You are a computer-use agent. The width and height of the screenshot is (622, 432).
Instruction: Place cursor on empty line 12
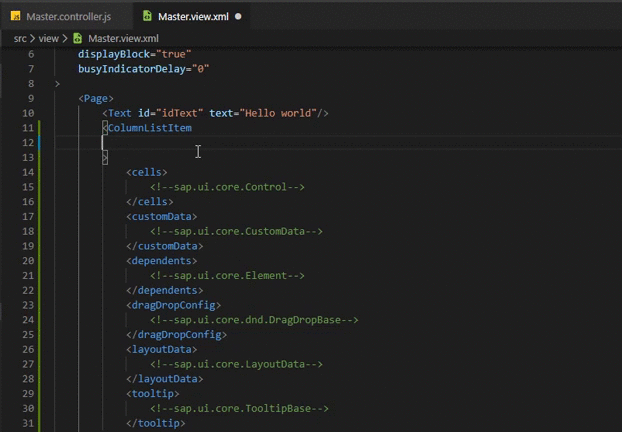tap(338, 142)
